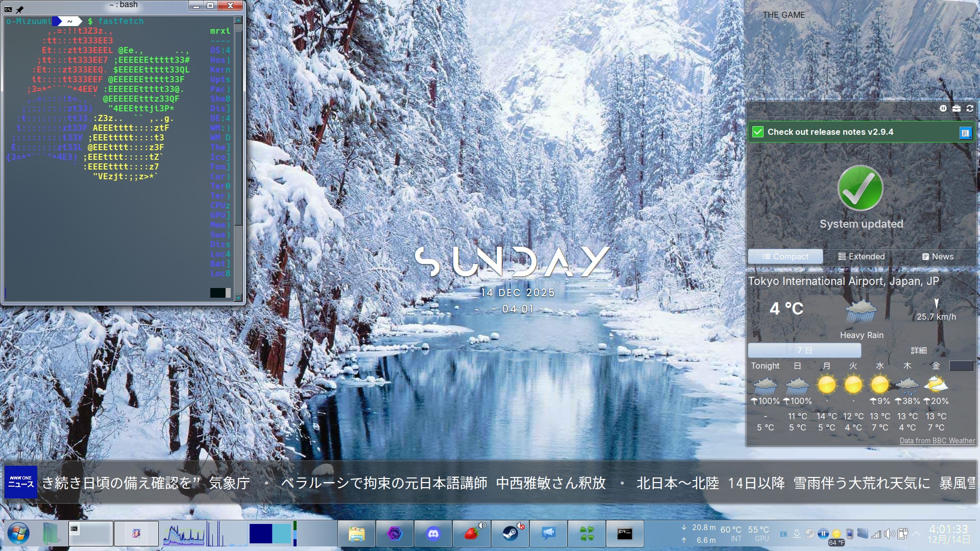Open the ベラルーシで拘束の元日本語講師 headline

click(443, 483)
